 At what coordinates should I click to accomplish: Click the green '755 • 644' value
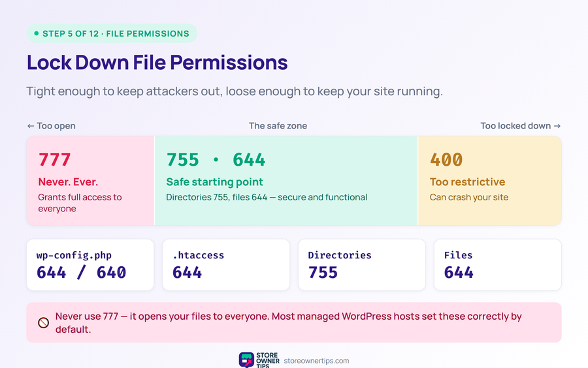coord(216,160)
